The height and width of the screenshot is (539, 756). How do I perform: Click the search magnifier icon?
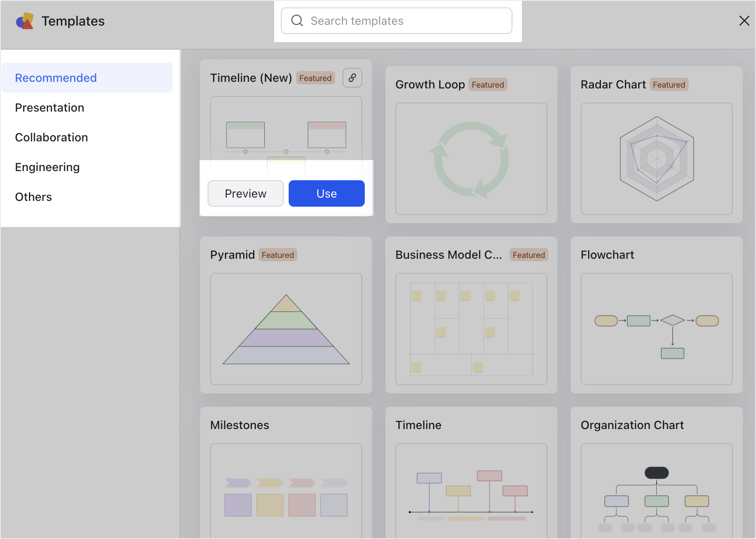[297, 20]
